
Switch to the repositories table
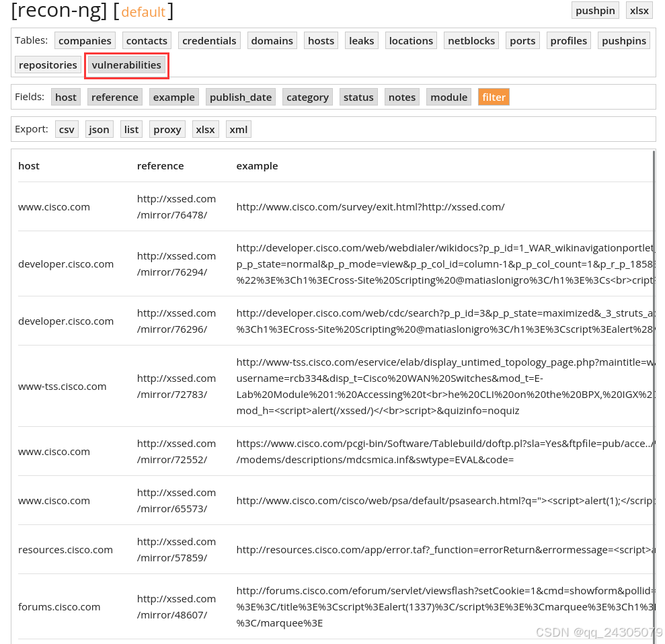pyautogui.click(x=48, y=65)
